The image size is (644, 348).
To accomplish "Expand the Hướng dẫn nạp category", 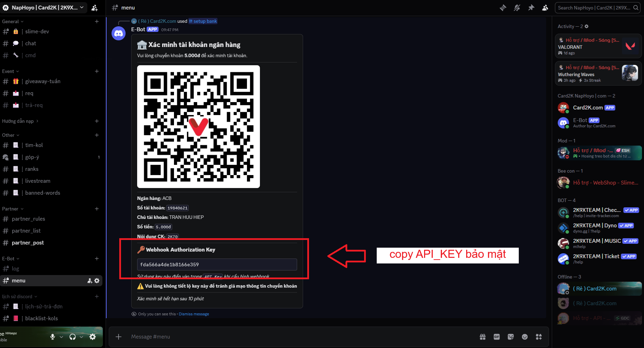I will pos(20,121).
